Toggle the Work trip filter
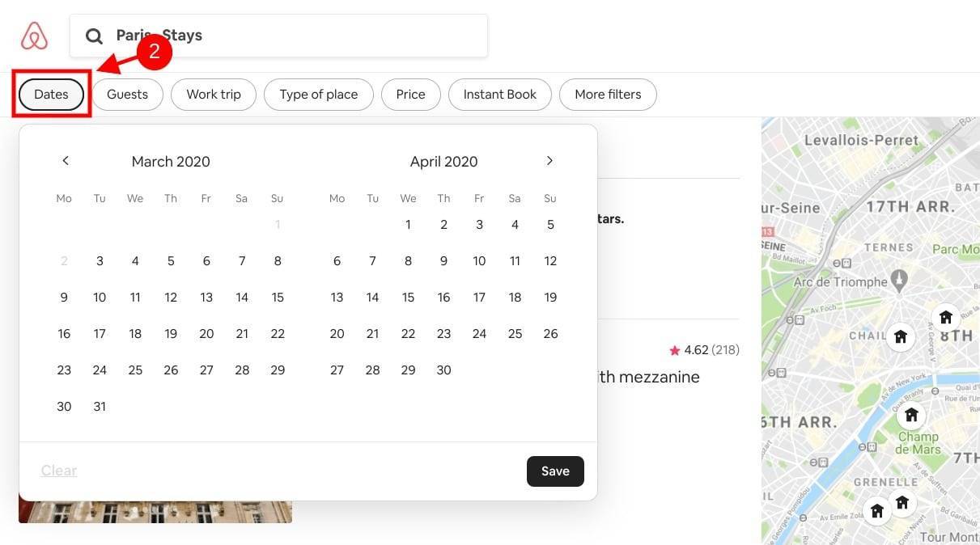This screenshot has height=545, width=980. 213,94
